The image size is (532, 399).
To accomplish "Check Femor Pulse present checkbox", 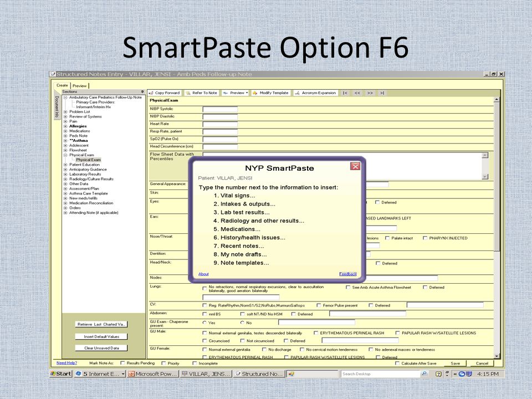I will (x=319, y=305).
